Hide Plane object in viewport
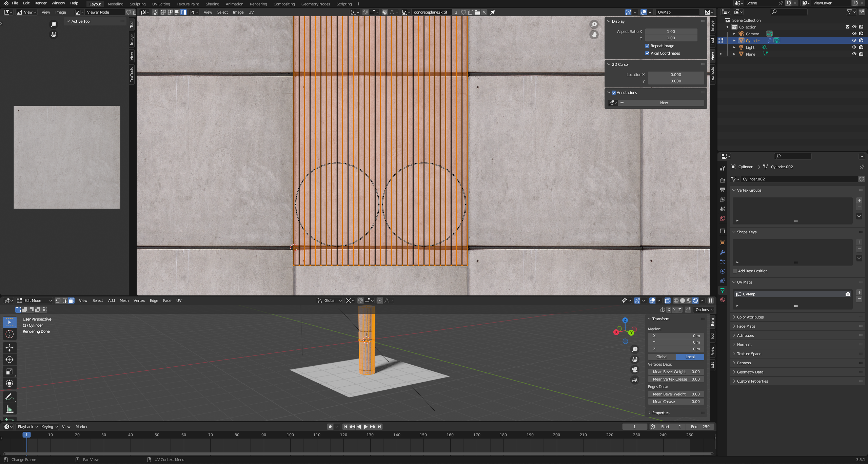 click(x=854, y=54)
